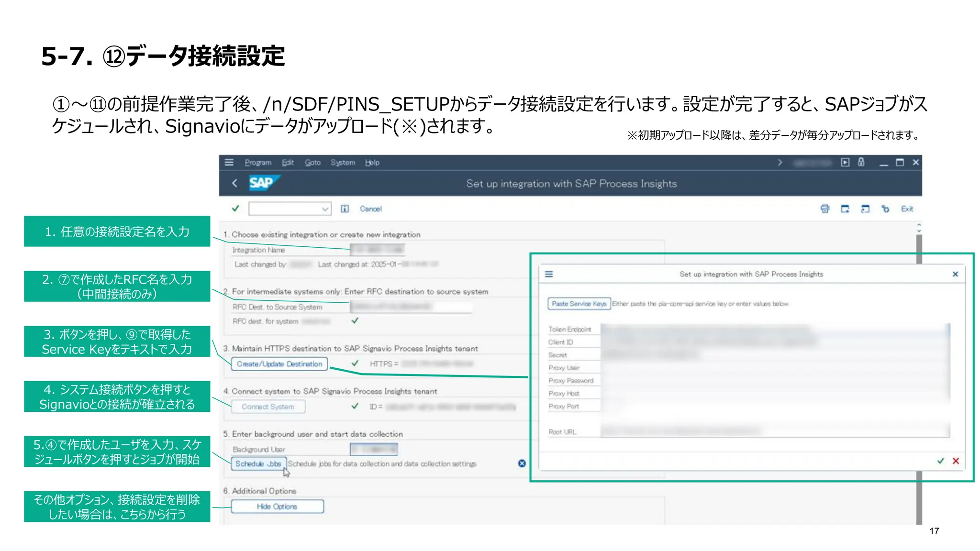The image size is (980, 551).
Task: Click the lock icon in title bar
Action: pyautogui.click(x=861, y=162)
